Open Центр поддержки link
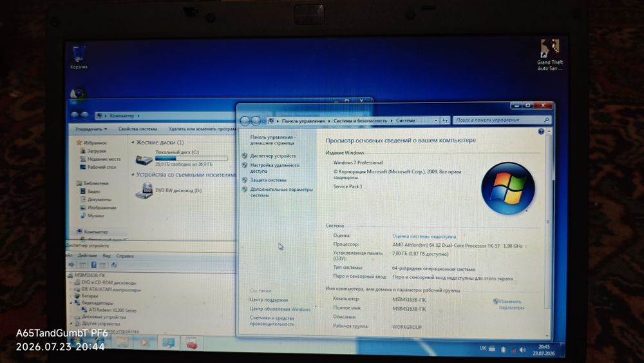 pos(269,300)
